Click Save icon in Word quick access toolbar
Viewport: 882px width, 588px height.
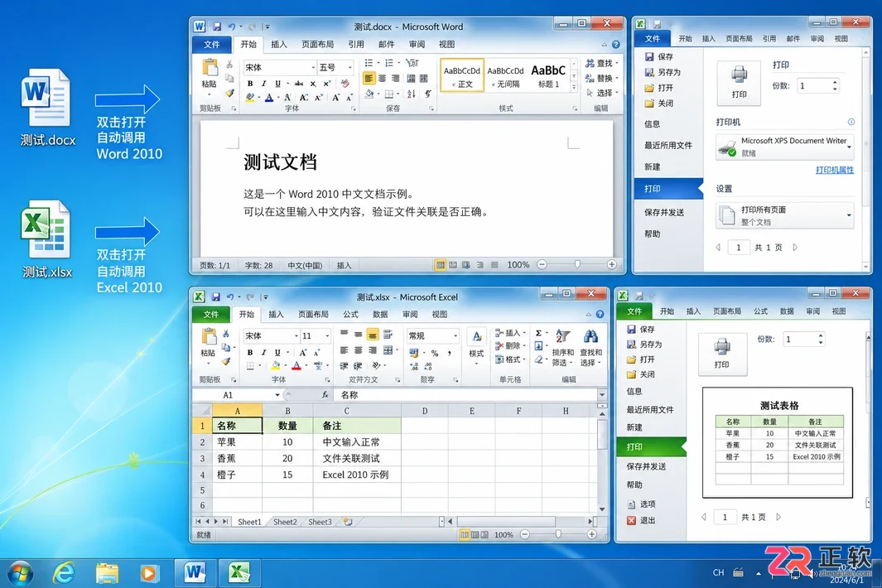point(216,27)
